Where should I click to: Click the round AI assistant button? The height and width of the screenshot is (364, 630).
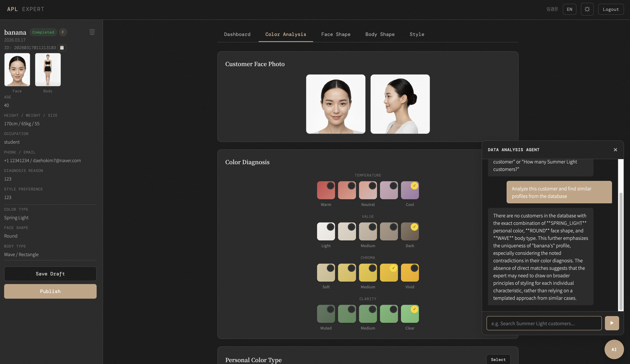click(614, 349)
